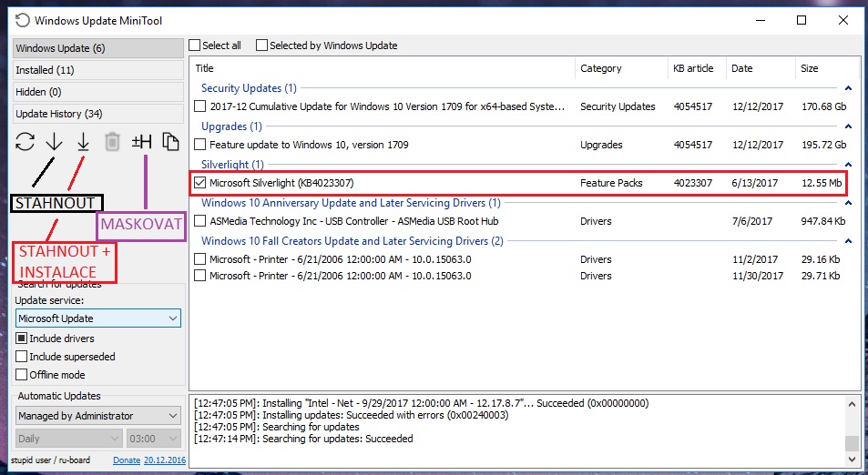The height and width of the screenshot is (475, 868).
Task: Uncheck the Microsoft Silverlight (KB4023307) checkbox
Action: [199, 183]
